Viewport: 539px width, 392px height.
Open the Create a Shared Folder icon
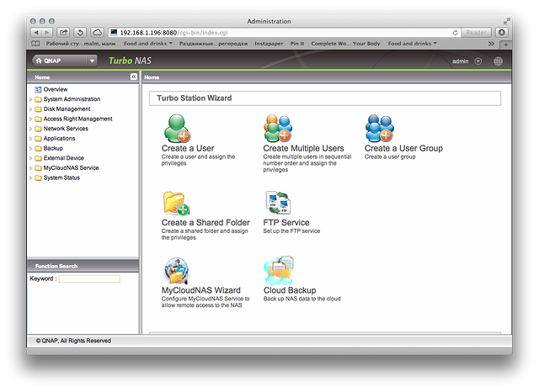pos(176,204)
